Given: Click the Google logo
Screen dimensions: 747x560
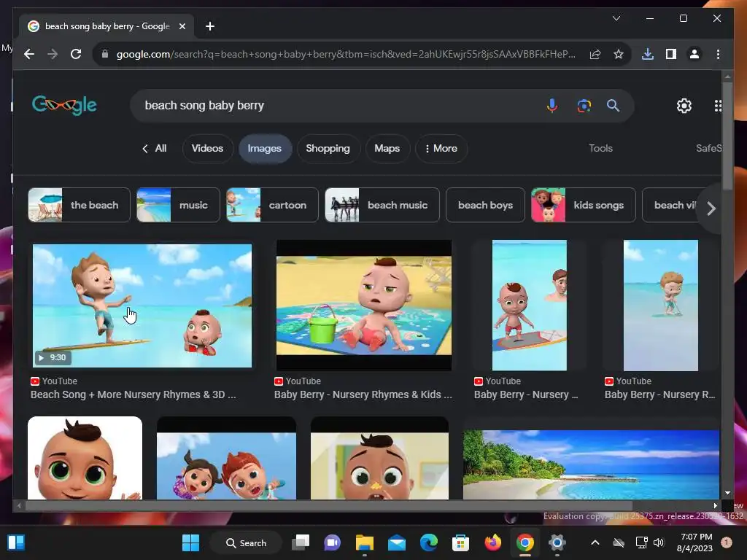Looking at the screenshot, I should click(x=64, y=105).
